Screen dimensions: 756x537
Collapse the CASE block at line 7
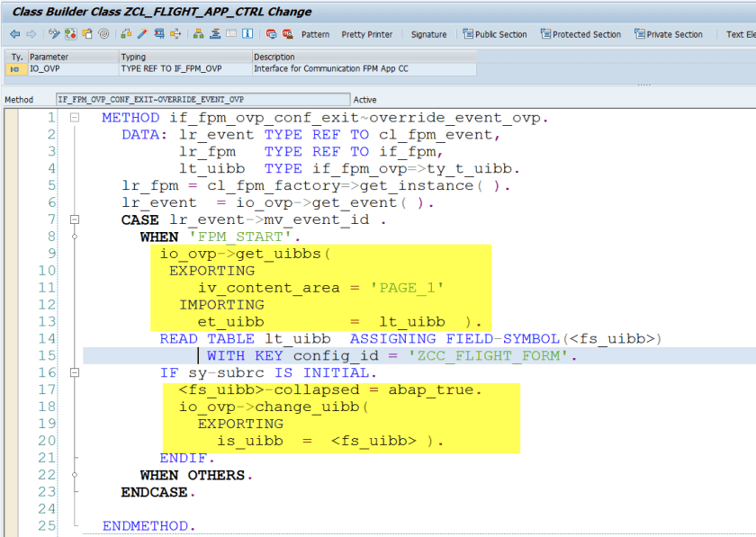point(74,219)
